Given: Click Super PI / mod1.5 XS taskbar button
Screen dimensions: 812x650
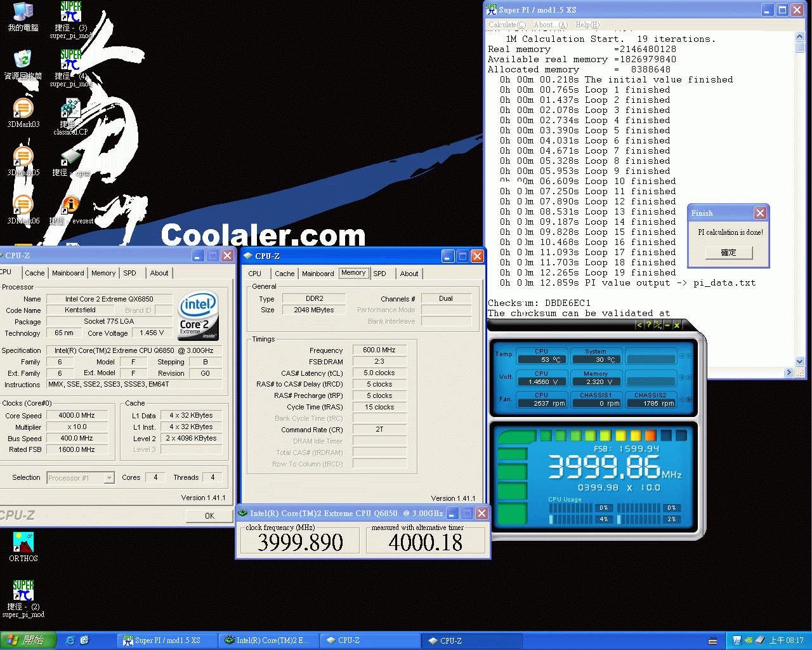Looking at the screenshot, I should 167,640.
